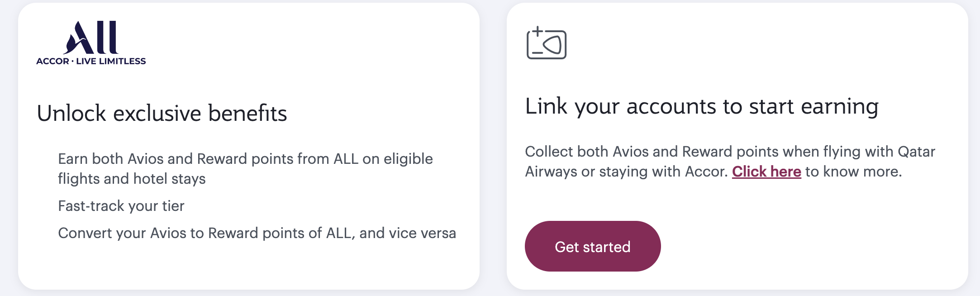The width and height of the screenshot is (980, 296).
Task: Click the "flights and hotel stays" text line
Action: click(x=132, y=179)
